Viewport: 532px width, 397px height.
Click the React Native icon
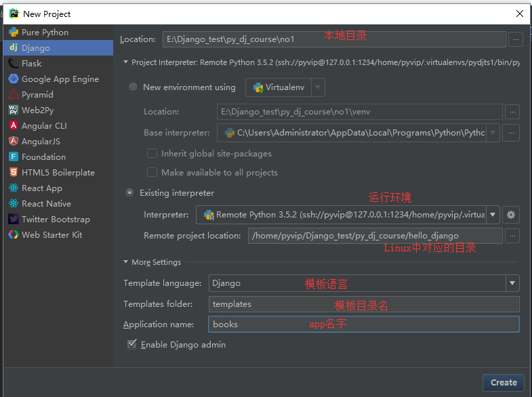click(14, 204)
